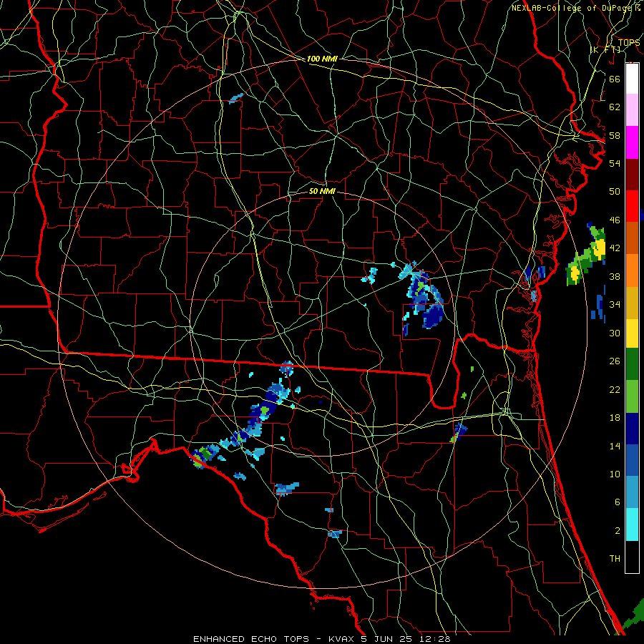Screen dimensions: 644x644
Task: Click the cyan legend swatch
Action: coord(632,525)
